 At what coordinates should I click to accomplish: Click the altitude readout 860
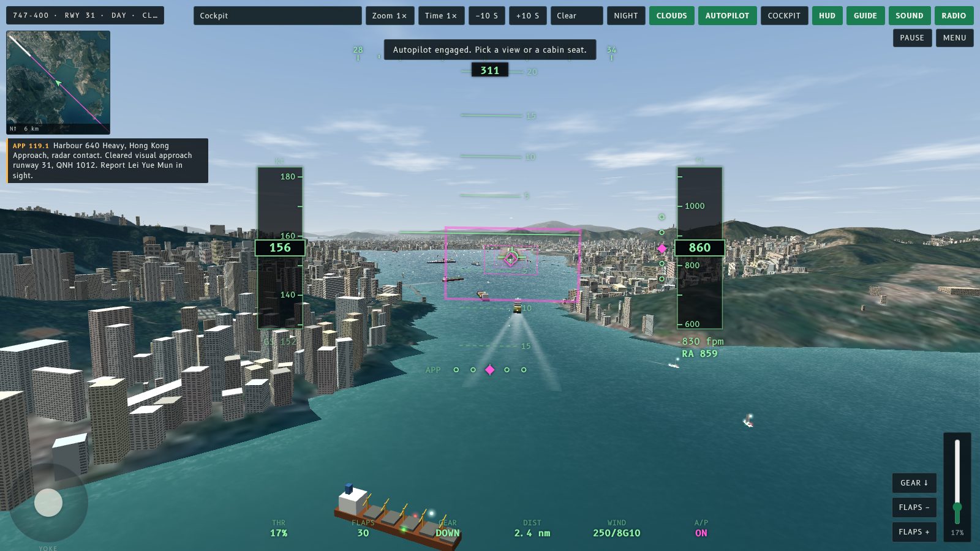point(699,247)
